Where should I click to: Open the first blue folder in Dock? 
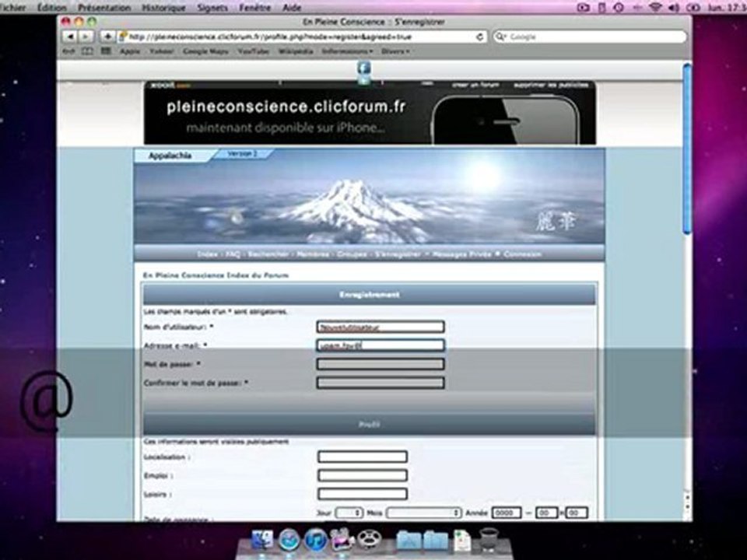pos(409,541)
